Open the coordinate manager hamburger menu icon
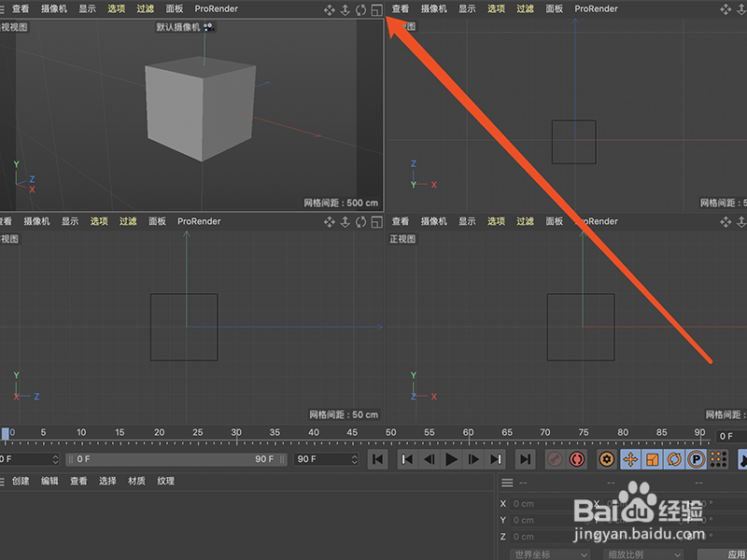Screen dimensions: 747x560 tap(507, 483)
